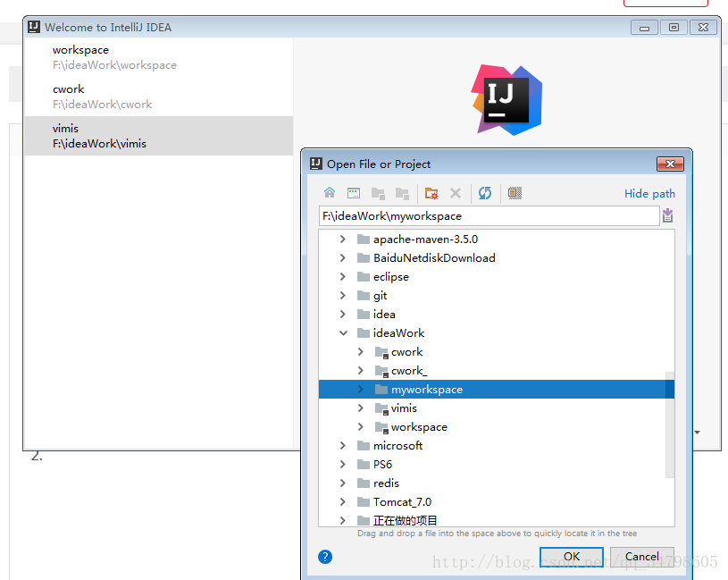Toggle show hidden files and directories icon
This screenshot has height=580, width=728.
515,193
